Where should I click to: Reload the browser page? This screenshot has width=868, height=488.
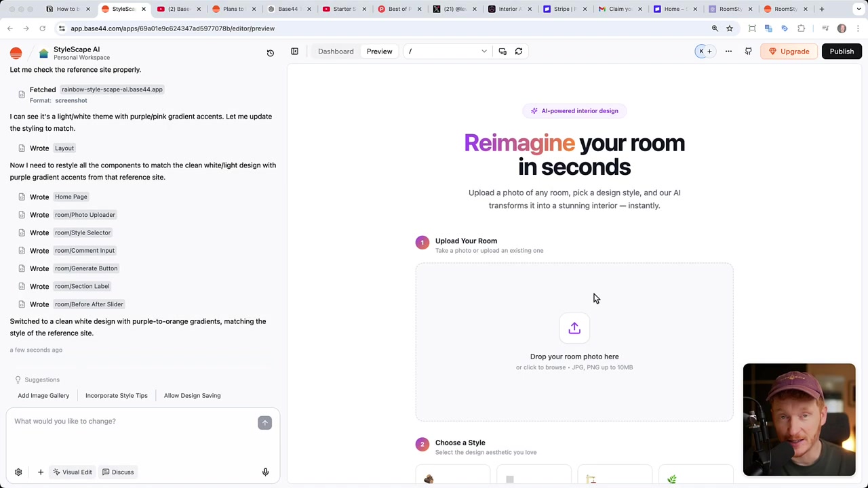(42, 28)
